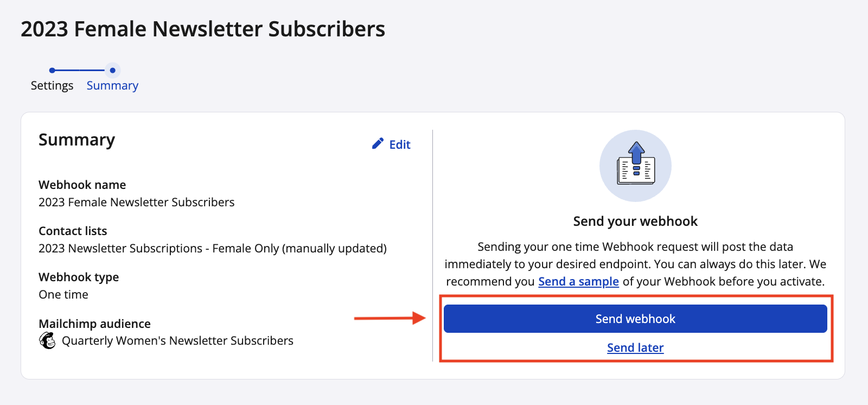Go back to the Settings step label
Screen dimensions: 868x405
(52, 86)
